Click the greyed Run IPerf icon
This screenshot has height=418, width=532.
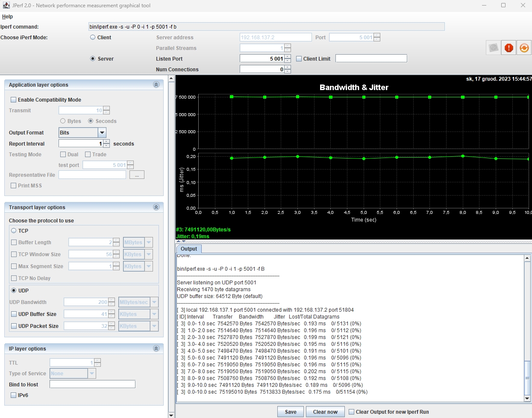(493, 48)
